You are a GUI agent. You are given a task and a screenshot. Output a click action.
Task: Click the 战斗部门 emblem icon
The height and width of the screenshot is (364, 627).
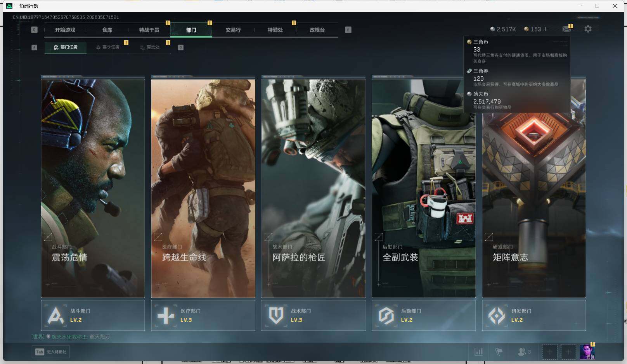pyautogui.click(x=55, y=316)
